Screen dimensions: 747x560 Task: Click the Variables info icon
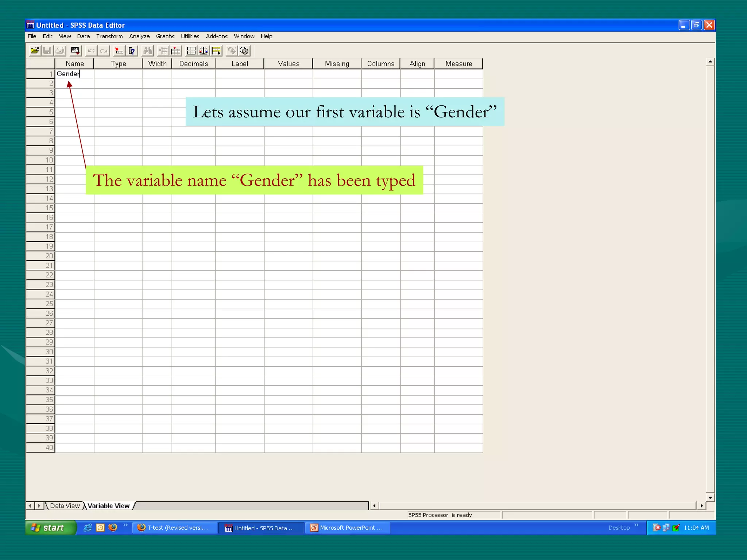[x=132, y=51]
